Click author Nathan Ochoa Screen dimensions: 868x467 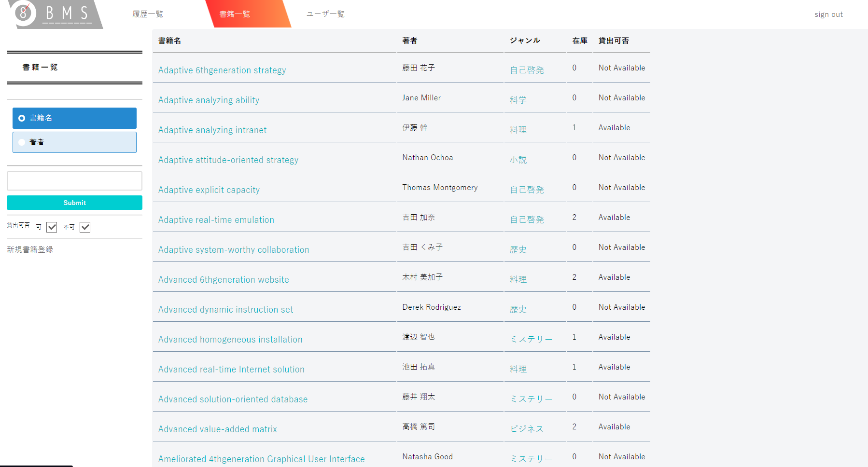pyautogui.click(x=428, y=158)
